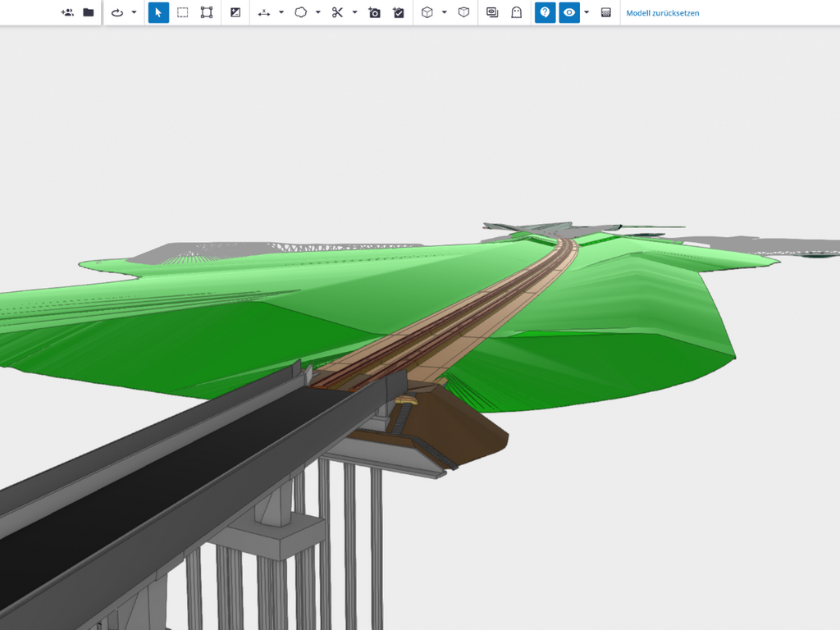Image resolution: width=840 pixels, height=630 pixels.
Task: Expand the cube view dropdown arrow
Action: pyautogui.click(x=444, y=12)
